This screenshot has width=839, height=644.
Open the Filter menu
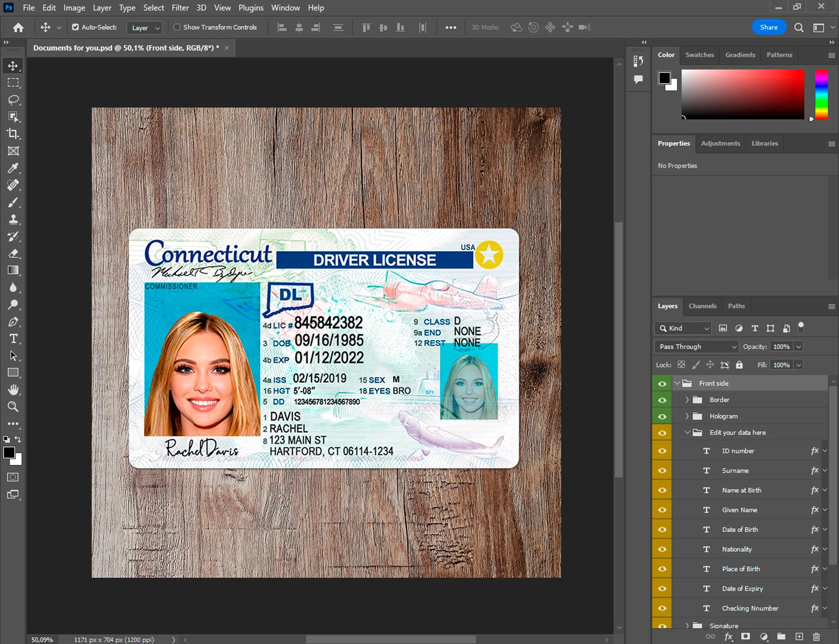(x=180, y=8)
